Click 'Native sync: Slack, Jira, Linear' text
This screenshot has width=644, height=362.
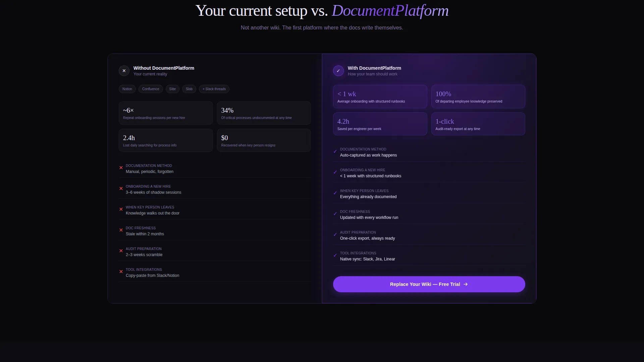[367, 259]
